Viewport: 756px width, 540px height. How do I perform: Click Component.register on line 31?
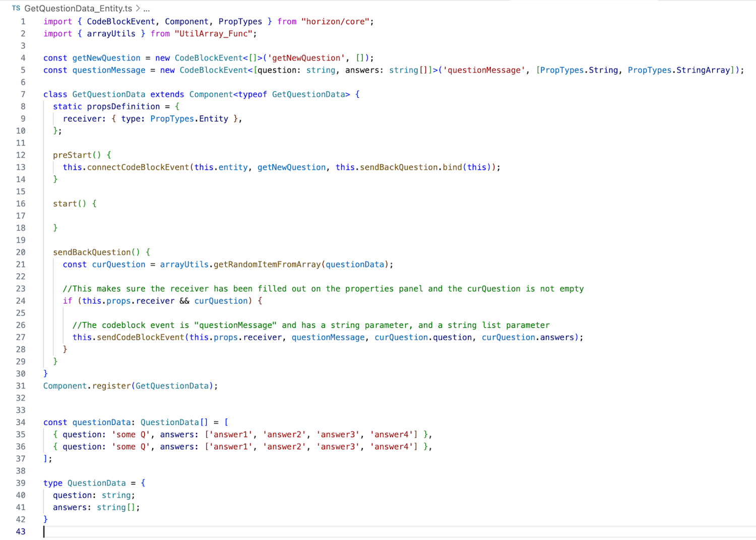click(87, 386)
